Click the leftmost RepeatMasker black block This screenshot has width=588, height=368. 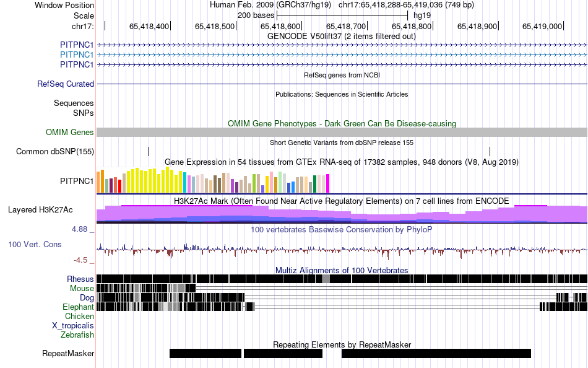(205, 353)
